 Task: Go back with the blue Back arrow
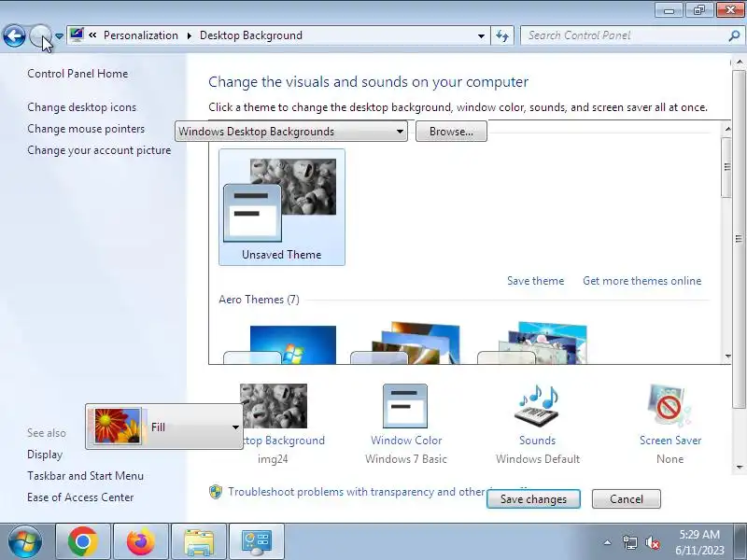point(14,35)
